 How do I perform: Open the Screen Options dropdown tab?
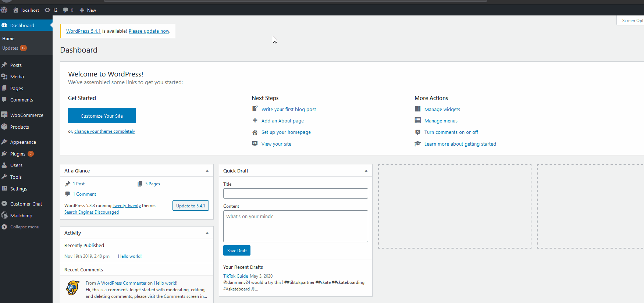coord(630,21)
